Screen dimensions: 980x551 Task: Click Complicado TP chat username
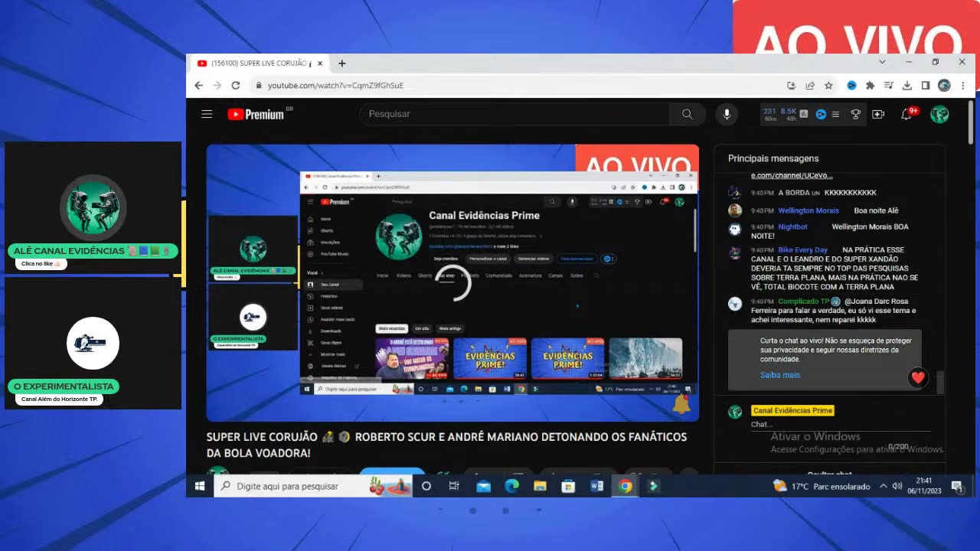pyautogui.click(x=804, y=302)
